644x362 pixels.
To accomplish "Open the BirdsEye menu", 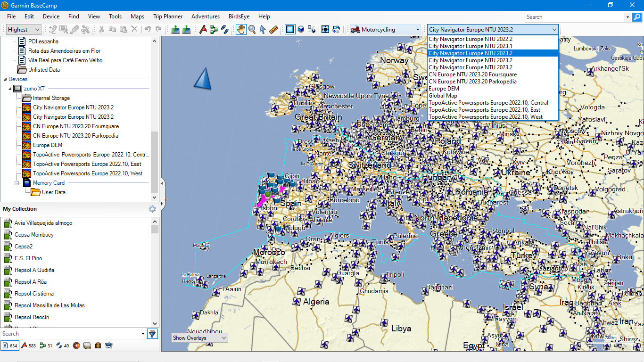I will point(239,16).
